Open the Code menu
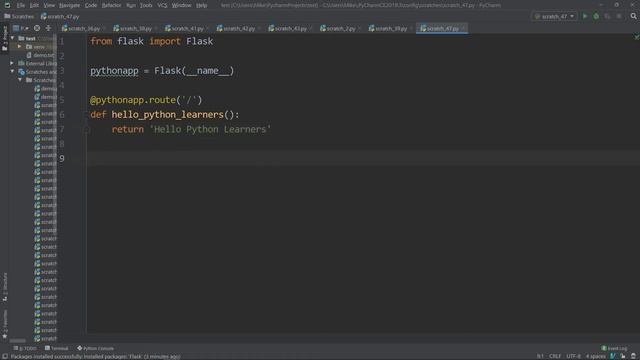 (91, 5)
